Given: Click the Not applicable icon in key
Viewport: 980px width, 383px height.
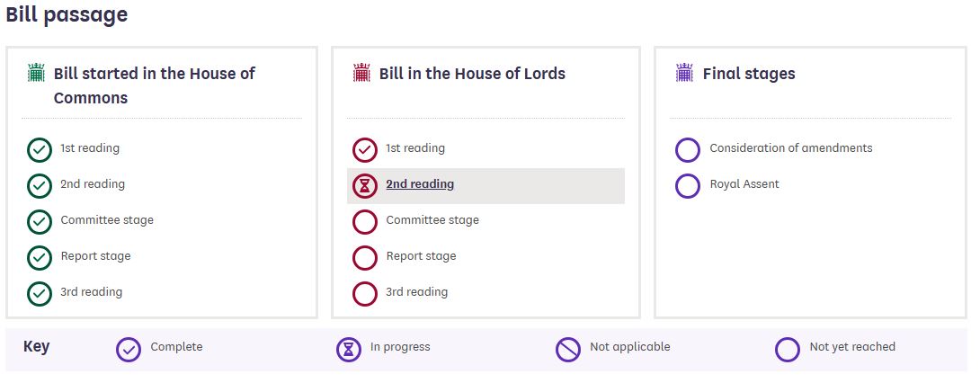Looking at the screenshot, I should coord(568,350).
